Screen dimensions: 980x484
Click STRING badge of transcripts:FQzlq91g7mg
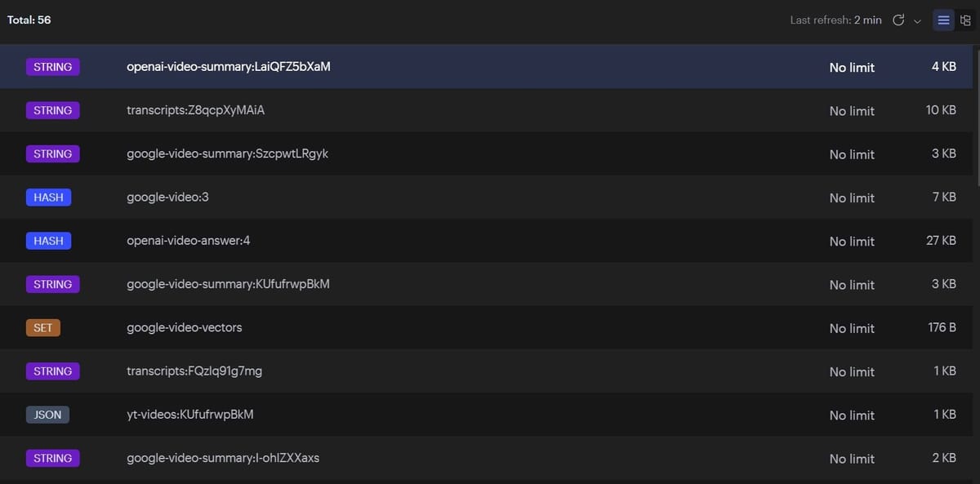(52, 371)
